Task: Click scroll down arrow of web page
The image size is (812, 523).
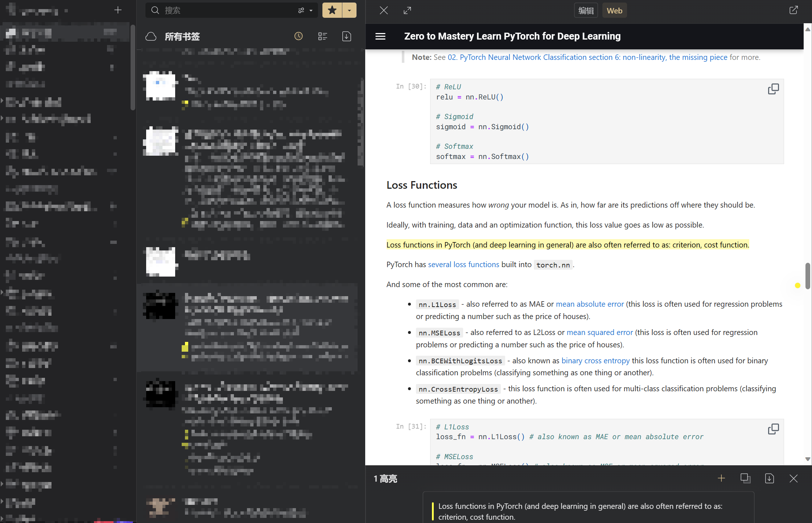Action: tap(808, 459)
